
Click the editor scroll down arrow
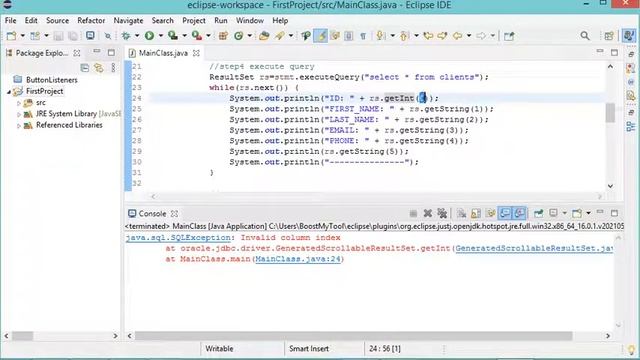click(610, 186)
